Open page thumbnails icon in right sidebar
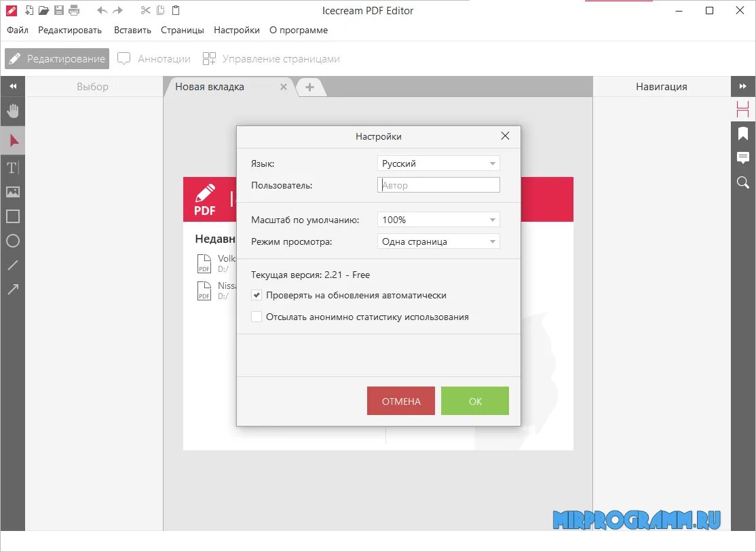 [742, 109]
